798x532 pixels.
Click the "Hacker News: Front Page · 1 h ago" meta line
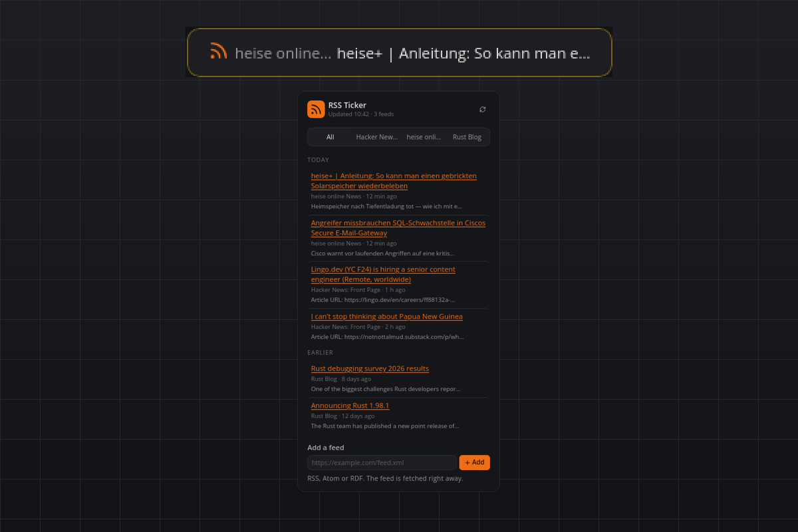(x=358, y=290)
